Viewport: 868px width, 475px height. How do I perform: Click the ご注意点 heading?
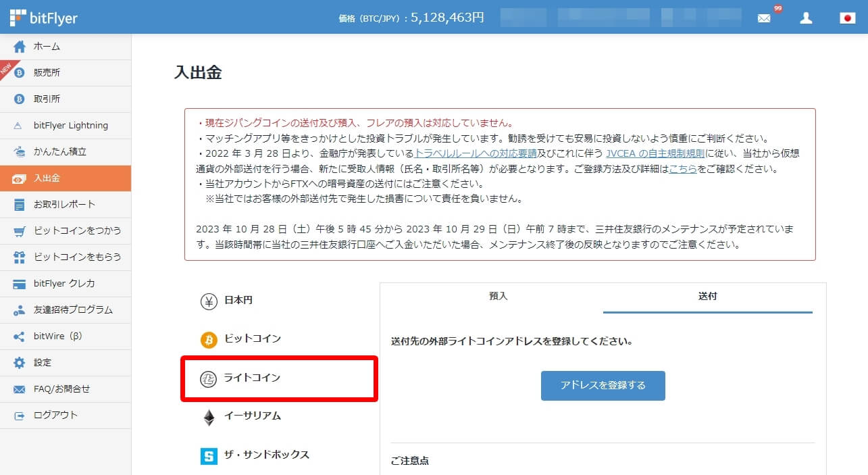click(410, 461)
